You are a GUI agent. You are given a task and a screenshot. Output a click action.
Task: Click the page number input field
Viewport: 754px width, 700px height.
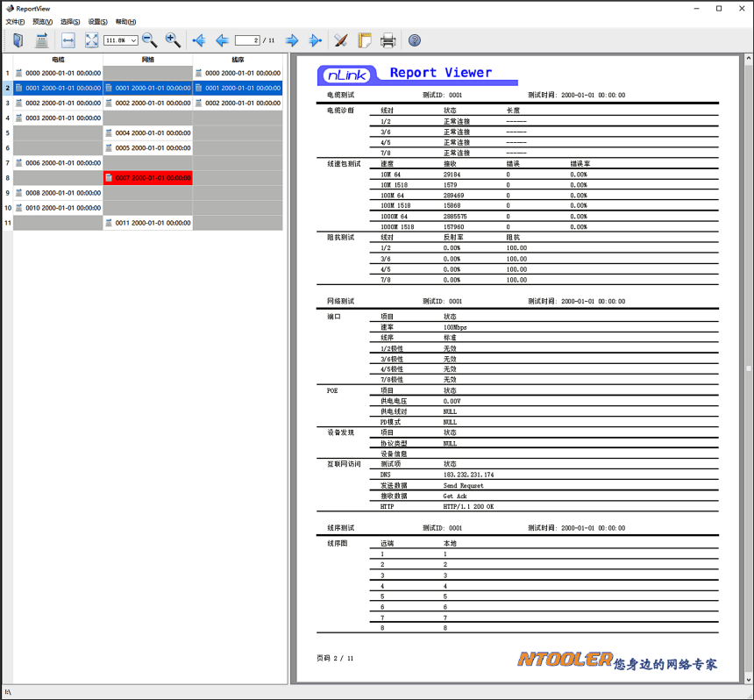247,40
